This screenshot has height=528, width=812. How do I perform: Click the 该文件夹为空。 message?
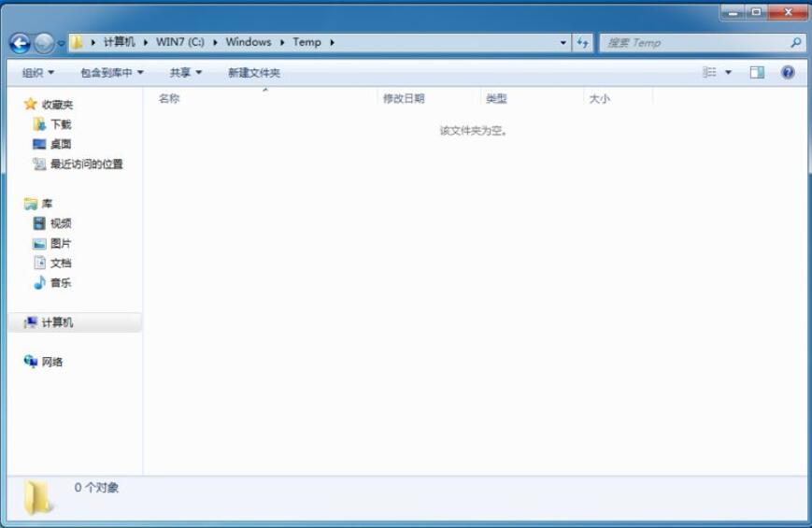474,131
